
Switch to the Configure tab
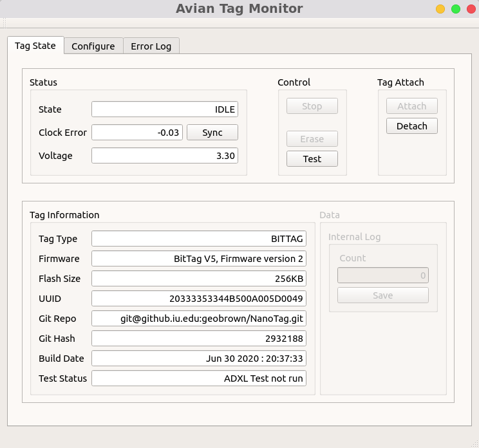coord(93,46)
